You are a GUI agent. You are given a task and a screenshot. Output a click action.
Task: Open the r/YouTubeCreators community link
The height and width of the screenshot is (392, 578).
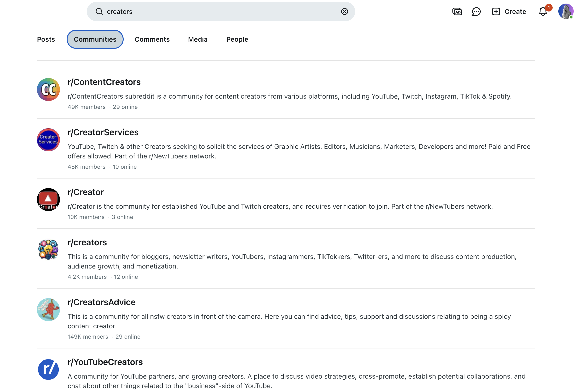[105, 362]
